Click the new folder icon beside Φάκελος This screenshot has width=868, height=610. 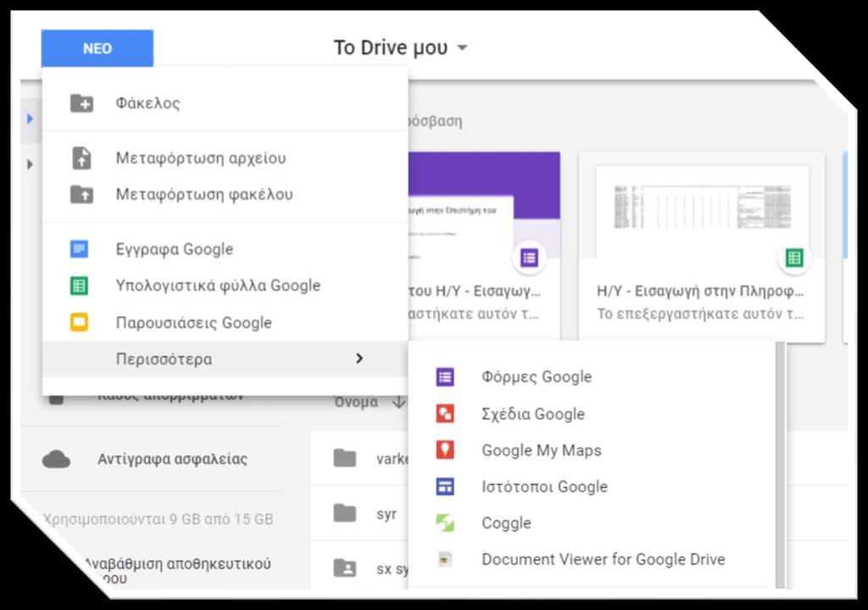(81, 103)
